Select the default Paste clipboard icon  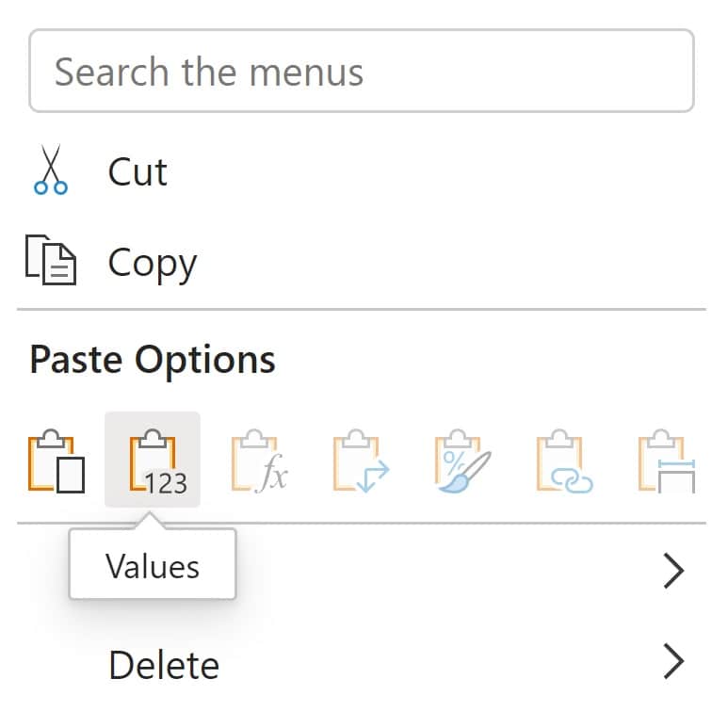[57, 461]
